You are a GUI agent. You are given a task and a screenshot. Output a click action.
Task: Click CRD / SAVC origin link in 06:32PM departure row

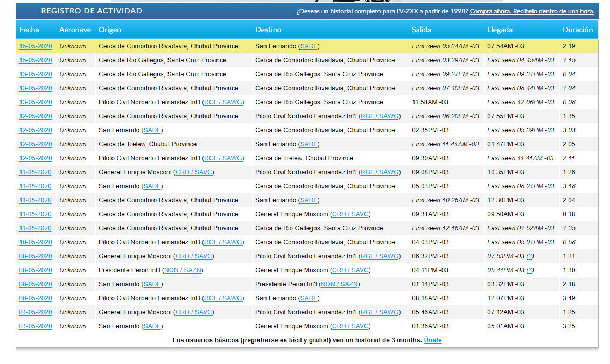pos(194,256)
